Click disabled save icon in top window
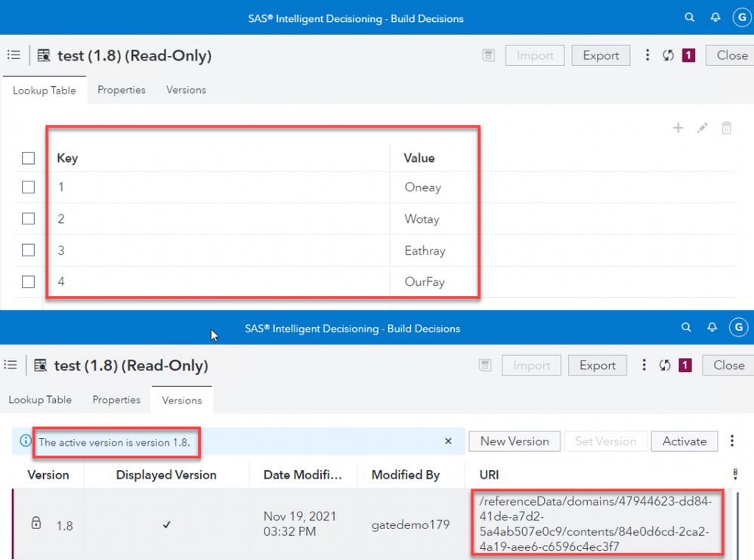The height and width of the screenshot is (560, 754). 489,55
